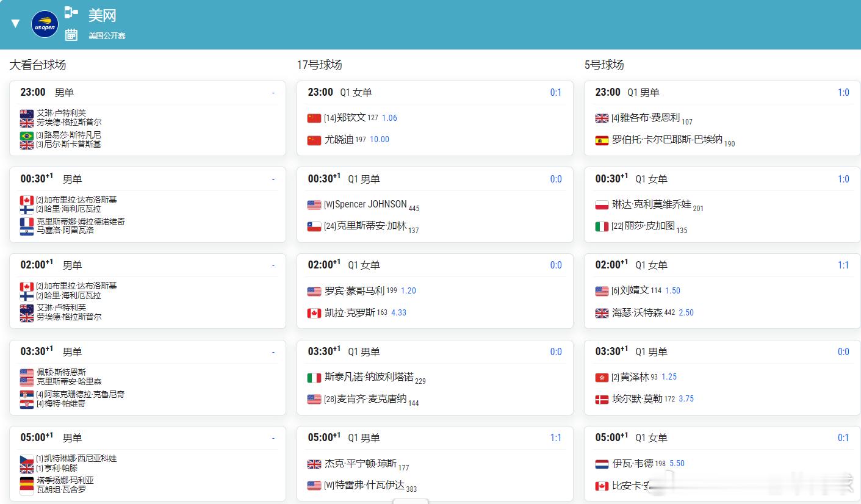
Task: Select 埃尔默·莫勒 odds 3.75
Action: [x=686, y=398]
